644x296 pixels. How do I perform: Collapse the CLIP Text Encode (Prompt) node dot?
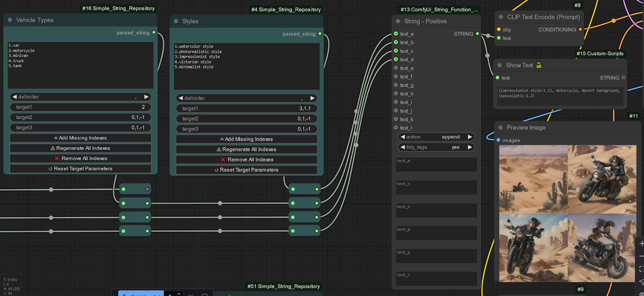point(501,17)
